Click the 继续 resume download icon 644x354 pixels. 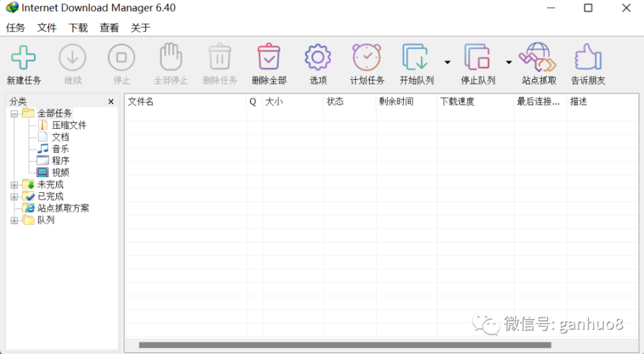72,57
